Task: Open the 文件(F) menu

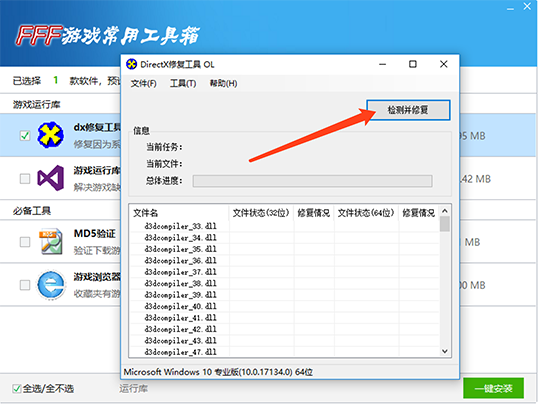Action: (143, 83)
